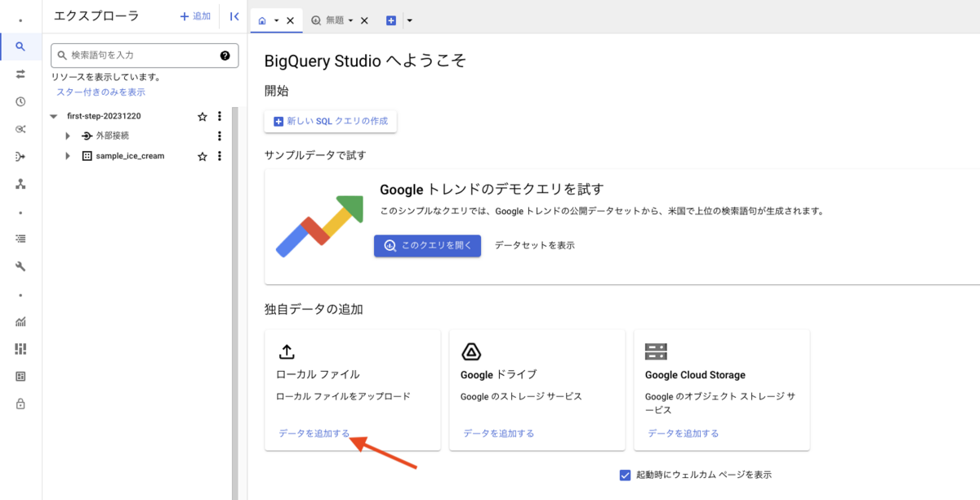Click the 外部接続 connection icon
This screenshot has width=980, height=500.
click(x=87, y=136)
